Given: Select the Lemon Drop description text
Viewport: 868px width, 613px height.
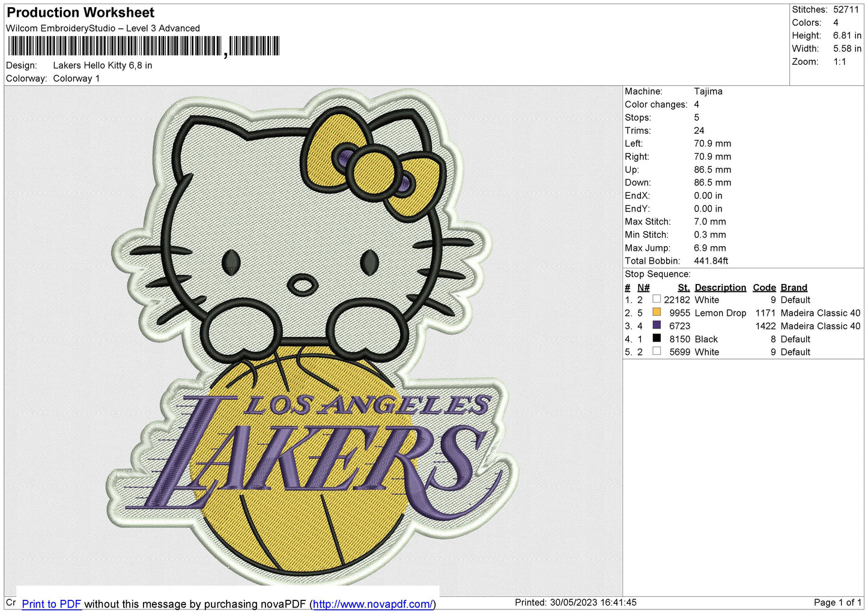Looking at the screenshot, I should [720, 313].
